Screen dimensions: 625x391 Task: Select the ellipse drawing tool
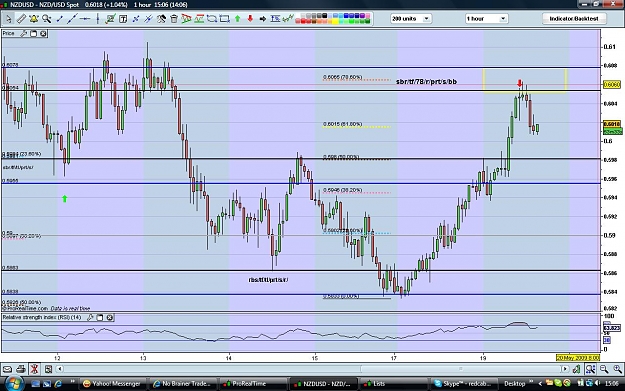212,19
